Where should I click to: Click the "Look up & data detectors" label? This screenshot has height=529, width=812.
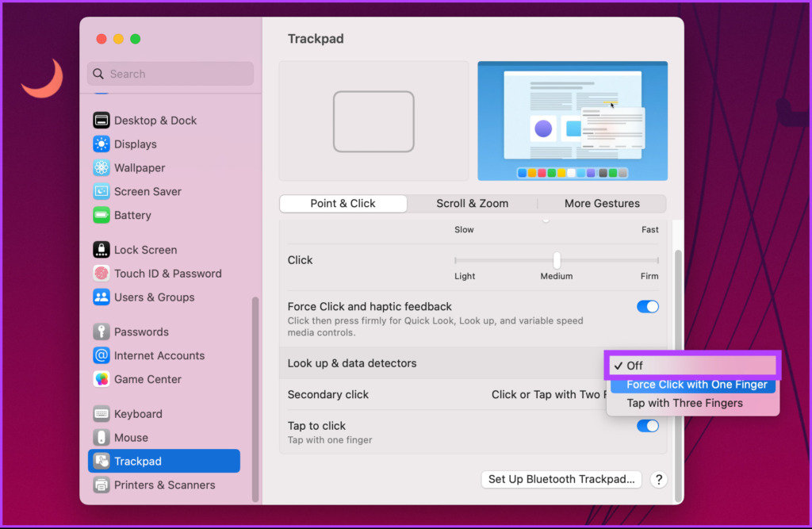[351, 363]
